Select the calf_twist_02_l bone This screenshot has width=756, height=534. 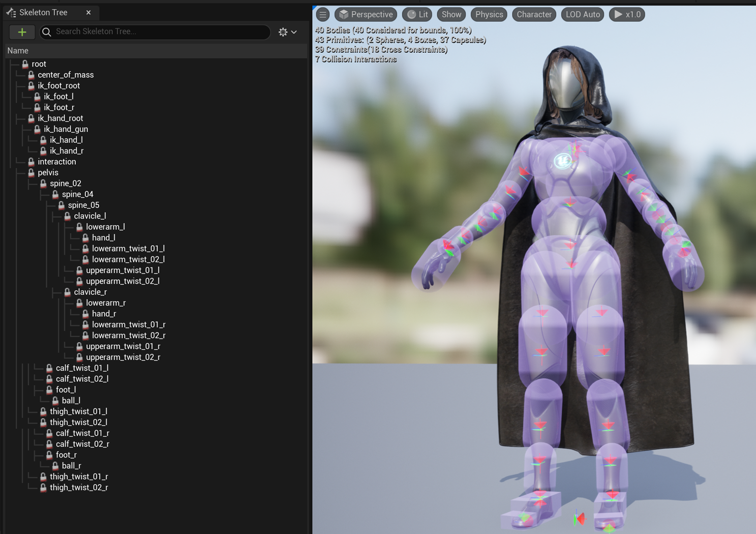tap(82, 379)
